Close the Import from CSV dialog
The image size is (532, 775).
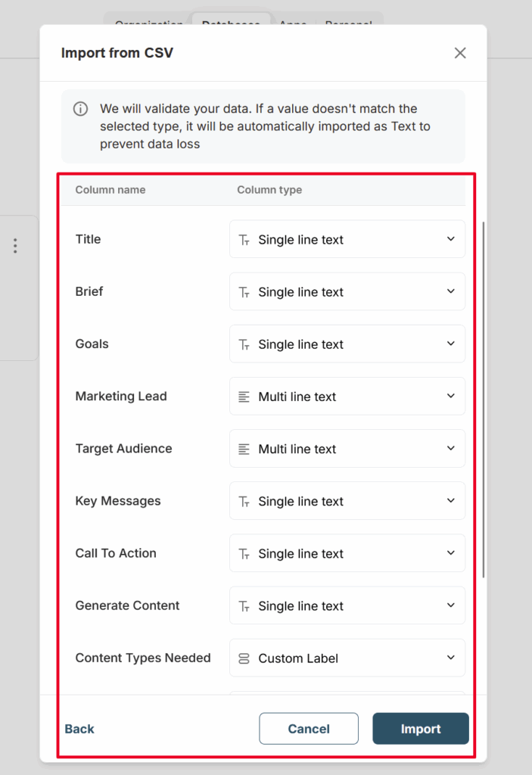point(459,53)
